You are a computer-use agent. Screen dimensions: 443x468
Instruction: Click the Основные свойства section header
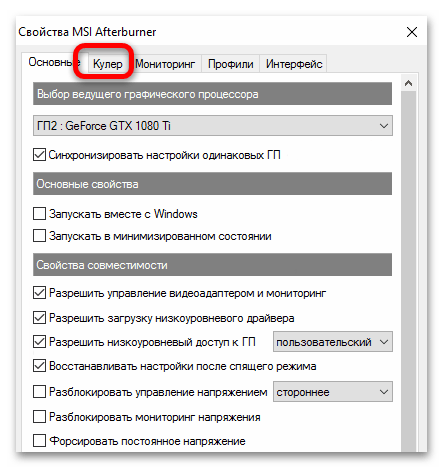pyautogui.click(x=212, y=184)
